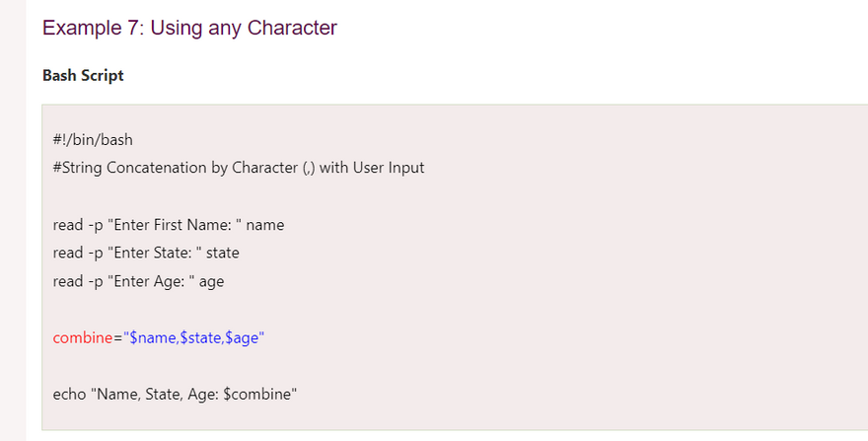This screenshot has height=441, width=868.
Task: Click the "read" command on the Enter State line
Action: click(68, 253)
